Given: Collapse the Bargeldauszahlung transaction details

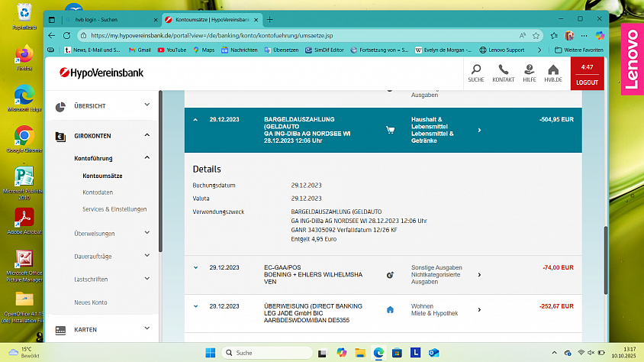Looking at the screenshot, I should click(195, 120).
